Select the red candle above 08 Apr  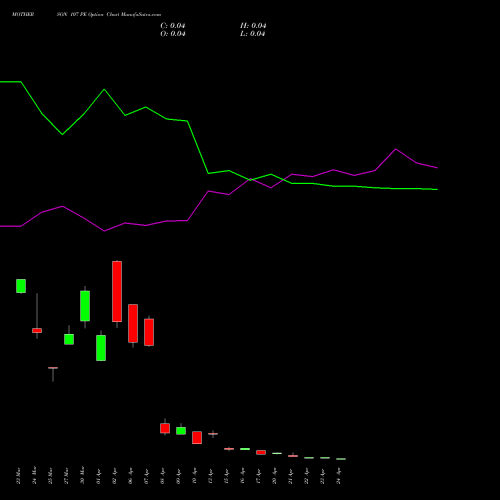[165, 428]
